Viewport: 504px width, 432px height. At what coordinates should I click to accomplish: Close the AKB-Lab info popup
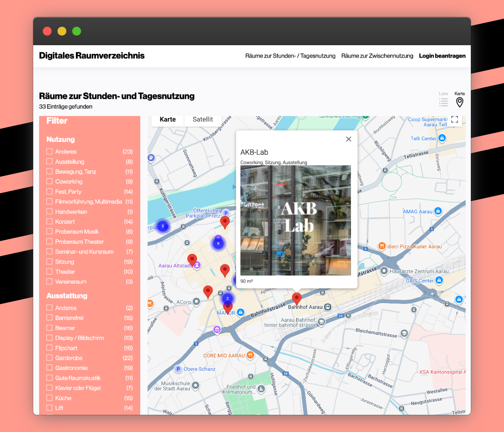349,139
